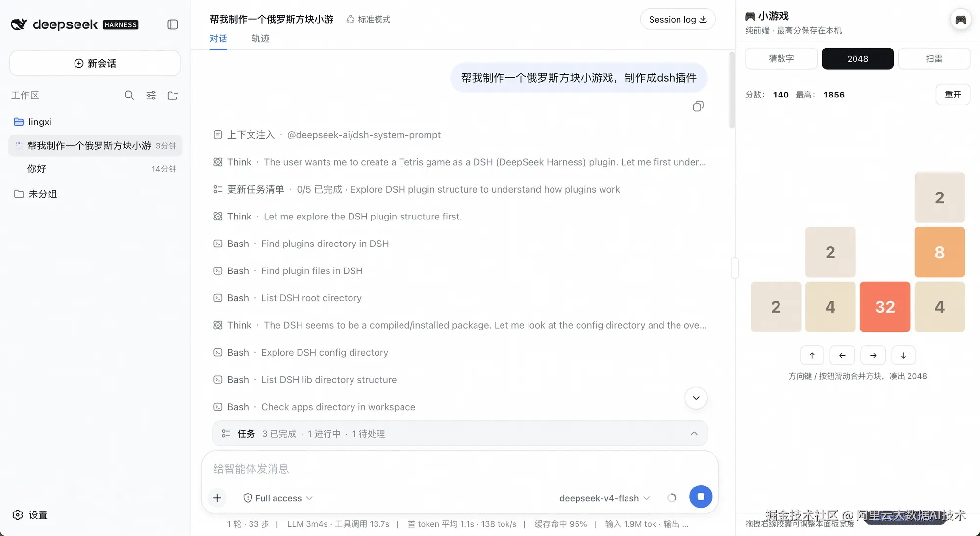This screenshot has height=536, width=980.
Task: Switch to the 对话 tab
Action: (218, 39)
